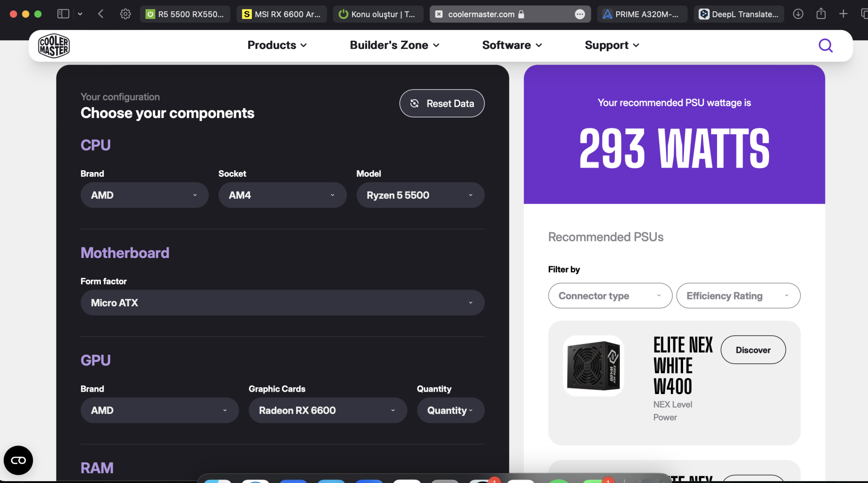This screenshot has width=868, height=483.
Task: Click the Elite NEX White W400 product image
Action: pyautogui.click(x=593, y=366)
